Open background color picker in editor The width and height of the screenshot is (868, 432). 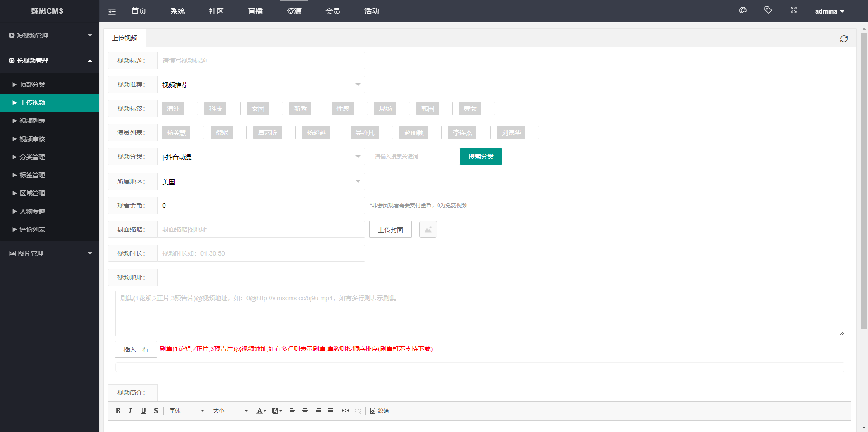[277, 411]
